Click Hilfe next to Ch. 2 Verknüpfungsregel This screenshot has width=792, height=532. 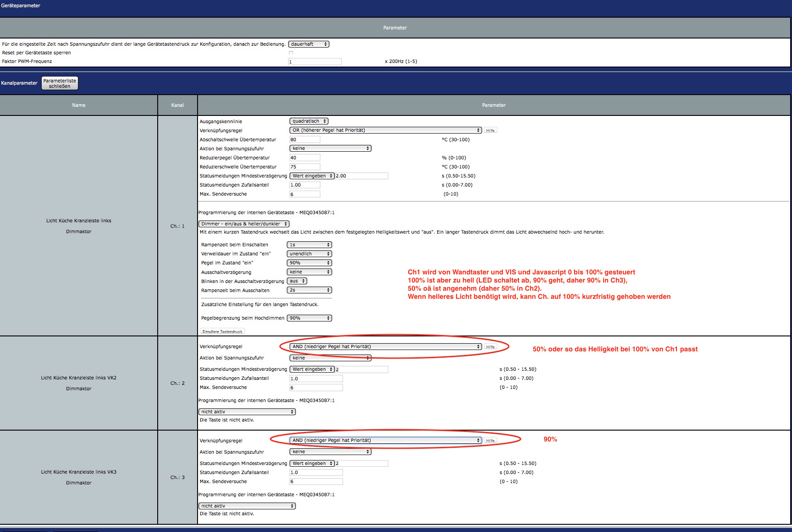point(490,347)
